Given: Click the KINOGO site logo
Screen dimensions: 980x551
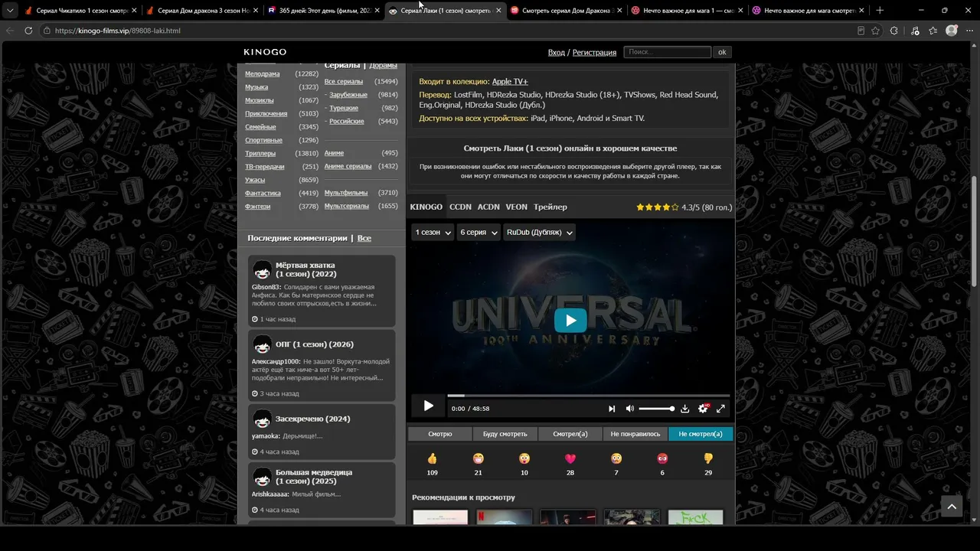Looking at the screenshot, I should click(265, 52).
